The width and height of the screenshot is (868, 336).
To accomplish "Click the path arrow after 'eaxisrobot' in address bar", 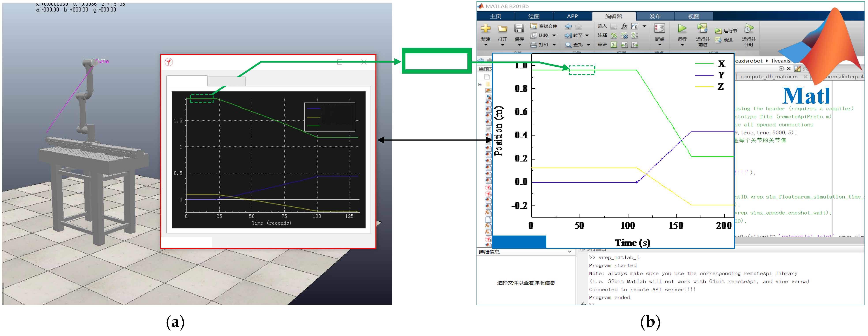I will pyautogui.click(x=767, y=61).
